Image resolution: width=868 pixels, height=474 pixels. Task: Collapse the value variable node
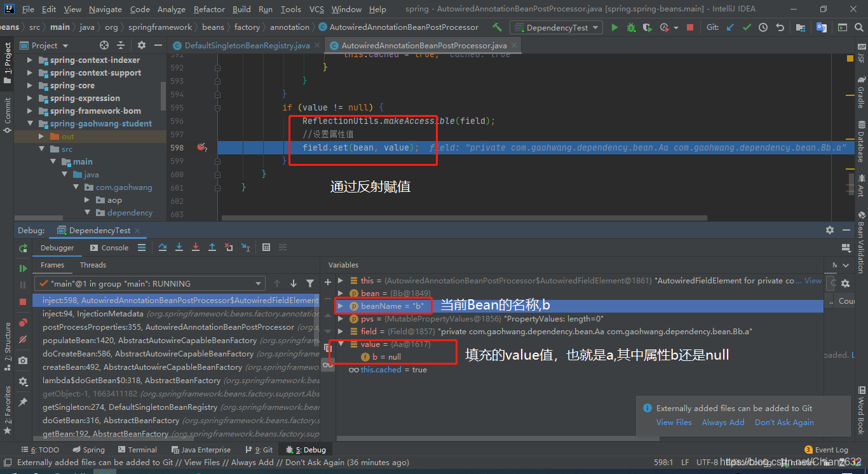click(x=341, y=344)
